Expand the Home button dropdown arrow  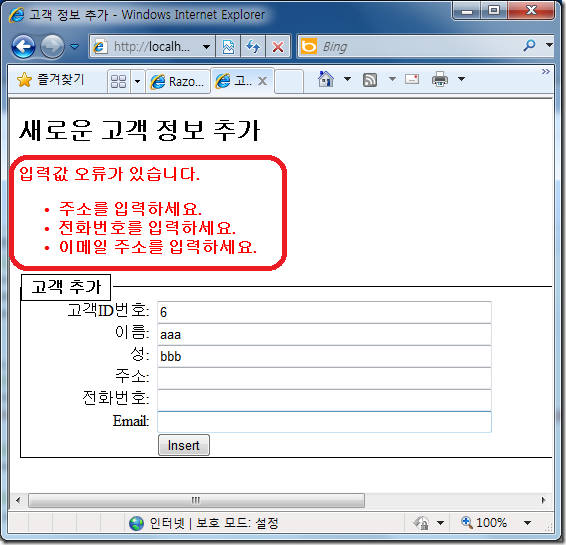347,79
